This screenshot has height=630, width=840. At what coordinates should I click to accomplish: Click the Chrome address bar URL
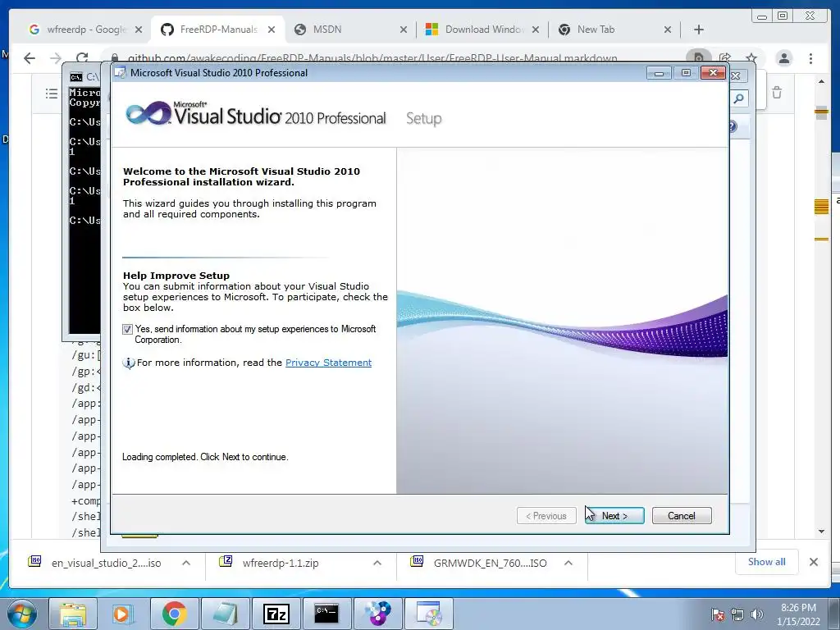(372, 58)
